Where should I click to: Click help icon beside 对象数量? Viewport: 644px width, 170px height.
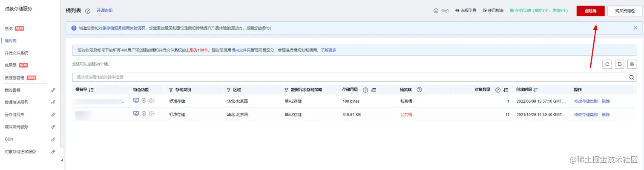[498, 90]
